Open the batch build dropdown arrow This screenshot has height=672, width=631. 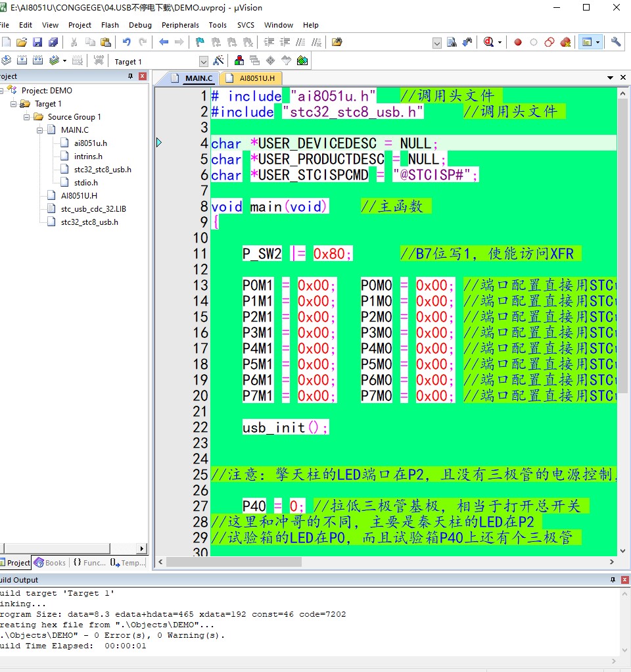pos(64,61)
